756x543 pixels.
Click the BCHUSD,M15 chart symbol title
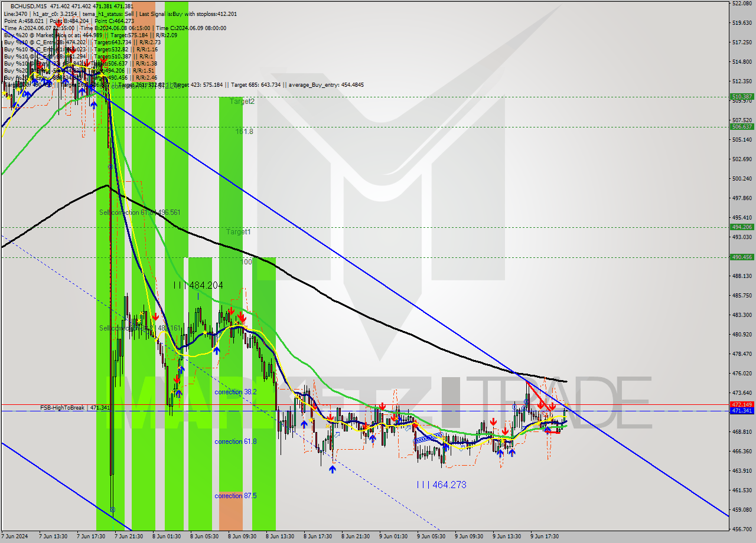[x=28, y=5]
